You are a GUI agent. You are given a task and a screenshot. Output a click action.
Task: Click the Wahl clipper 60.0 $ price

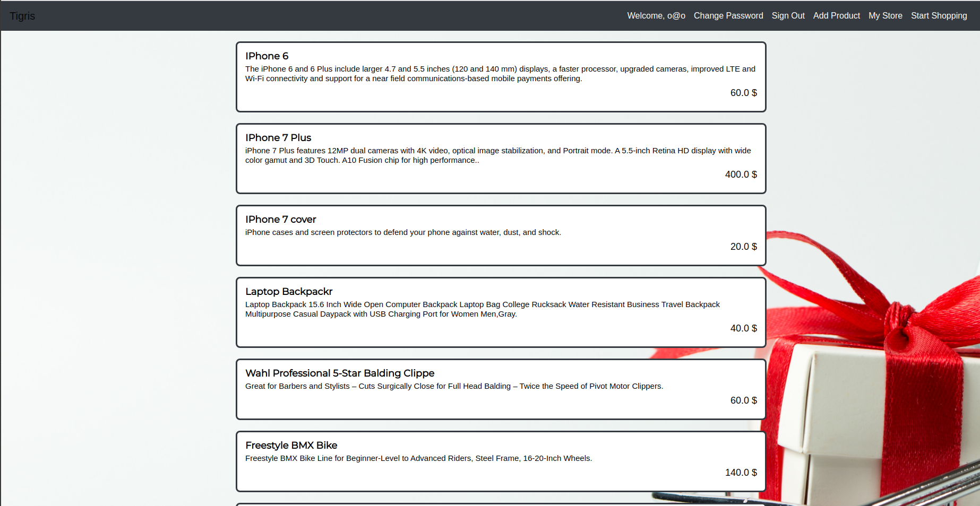coord(744,400)
